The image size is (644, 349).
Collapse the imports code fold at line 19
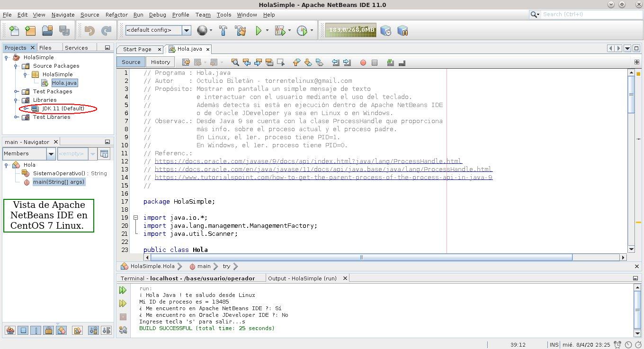tap(135, 218)
